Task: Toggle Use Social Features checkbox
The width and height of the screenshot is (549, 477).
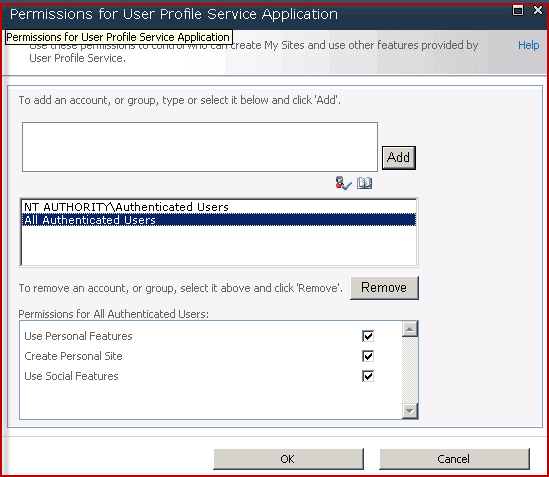Action: click(x=368, y=376)
